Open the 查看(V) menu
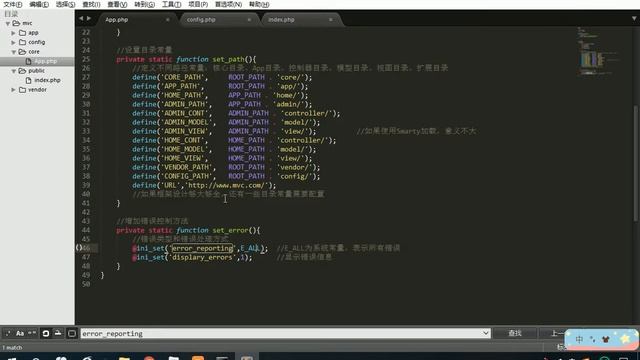Image resolution: width=640 pixels, height=360 pixels. point(117,4)
